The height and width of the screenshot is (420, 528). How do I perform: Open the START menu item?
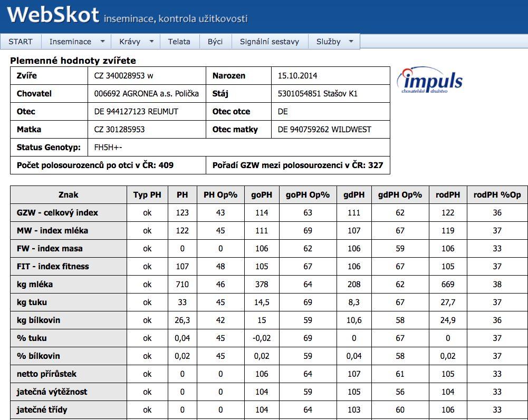coord(21,42)
